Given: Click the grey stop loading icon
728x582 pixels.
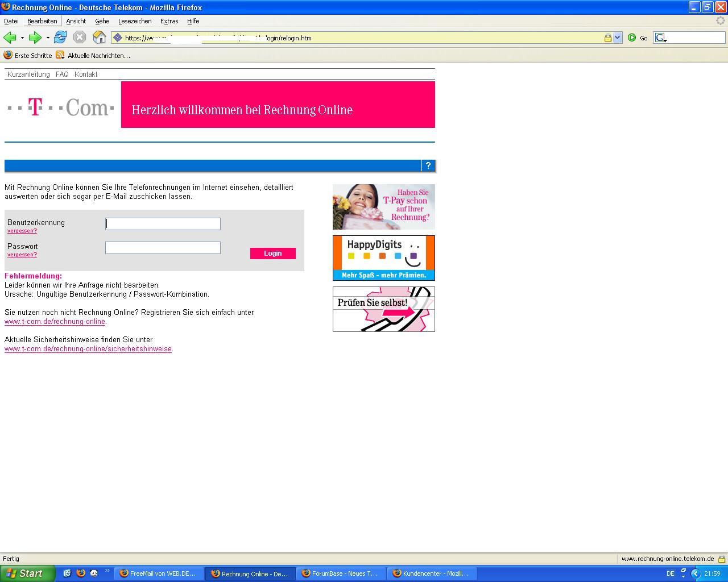Looking at the screenshot, I should point(80,38).
